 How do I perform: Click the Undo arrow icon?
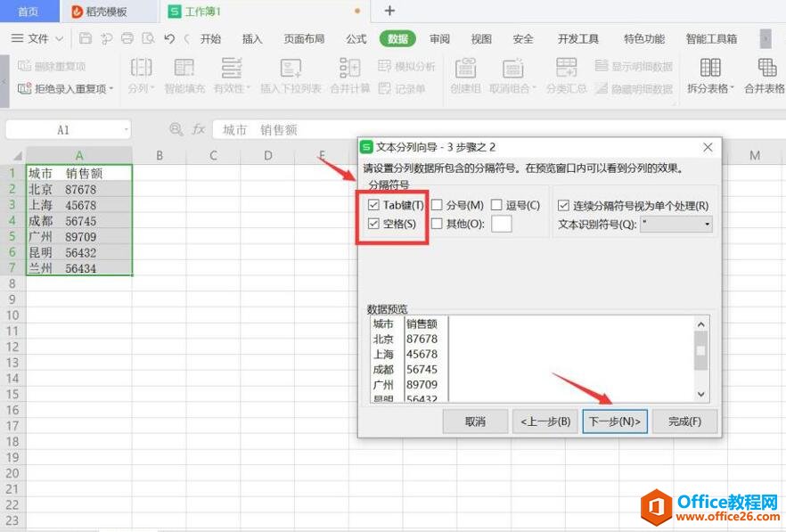[169, 38]
